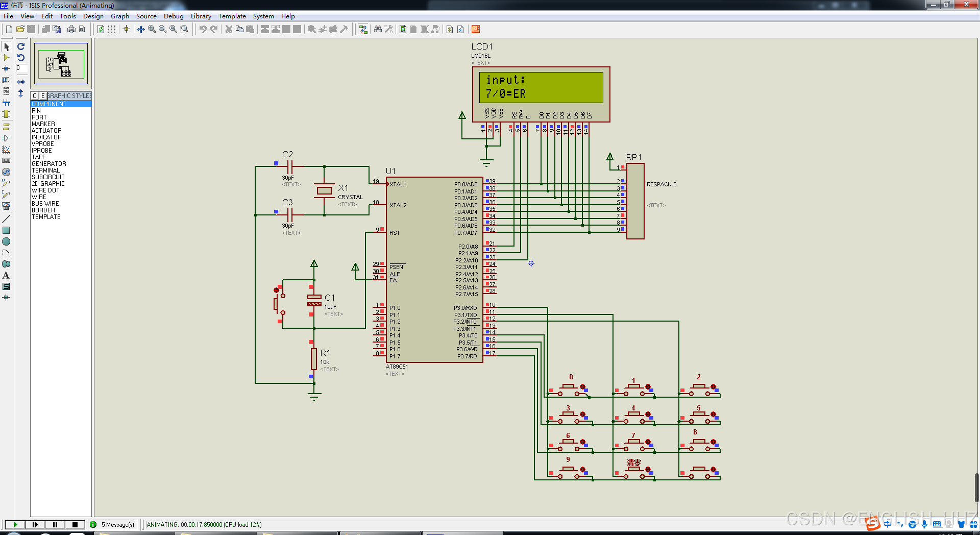Open the Virtual Instruments Mode tool

(6, 206)
